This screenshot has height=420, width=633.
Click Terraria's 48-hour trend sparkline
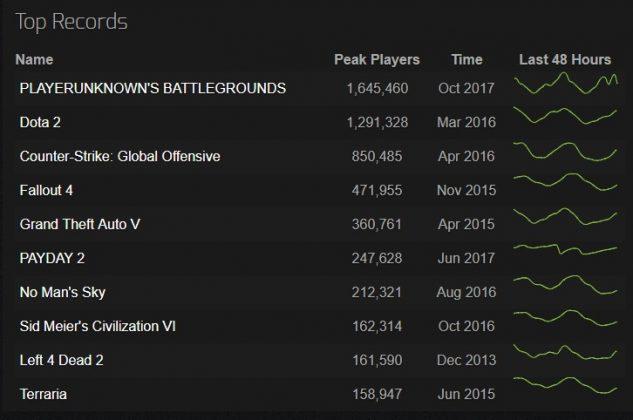[x=565, y=385]
